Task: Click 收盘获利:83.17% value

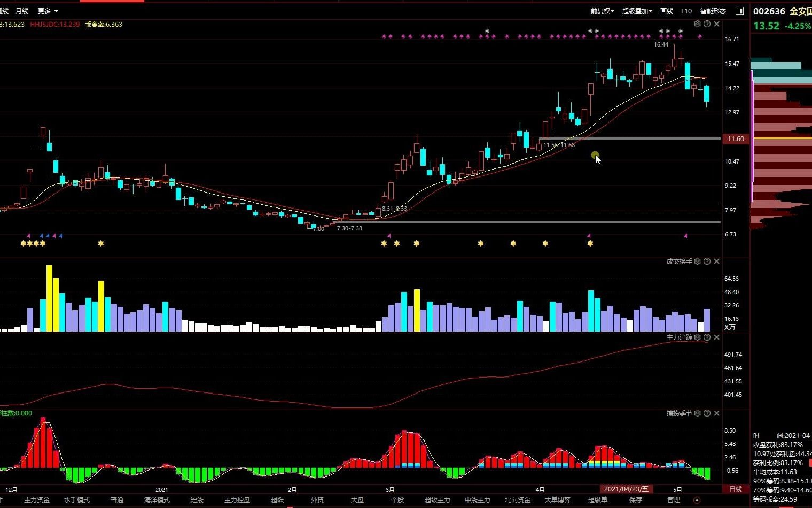Action: pyautogui.click(x=778, y=444)
